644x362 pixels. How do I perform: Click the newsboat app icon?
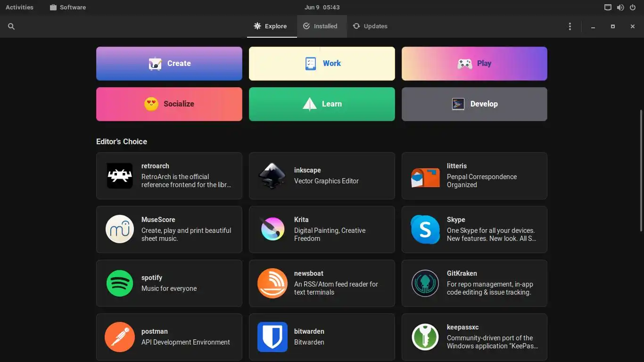tap(272, 283)
